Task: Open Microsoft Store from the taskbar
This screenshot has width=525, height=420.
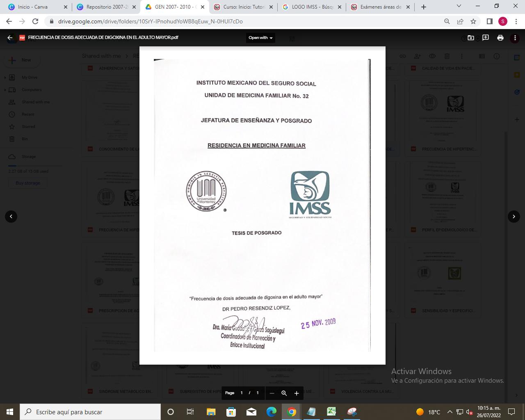Action: [x=231, y=412]
